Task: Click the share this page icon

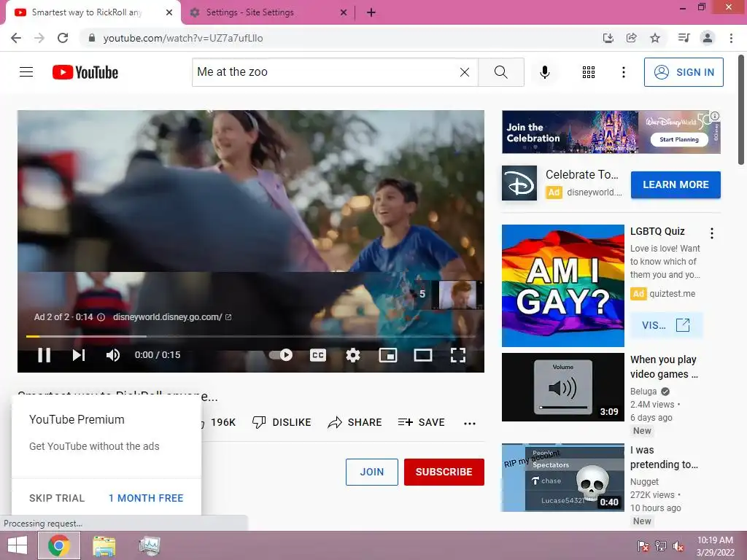Action: pos(631,38)
